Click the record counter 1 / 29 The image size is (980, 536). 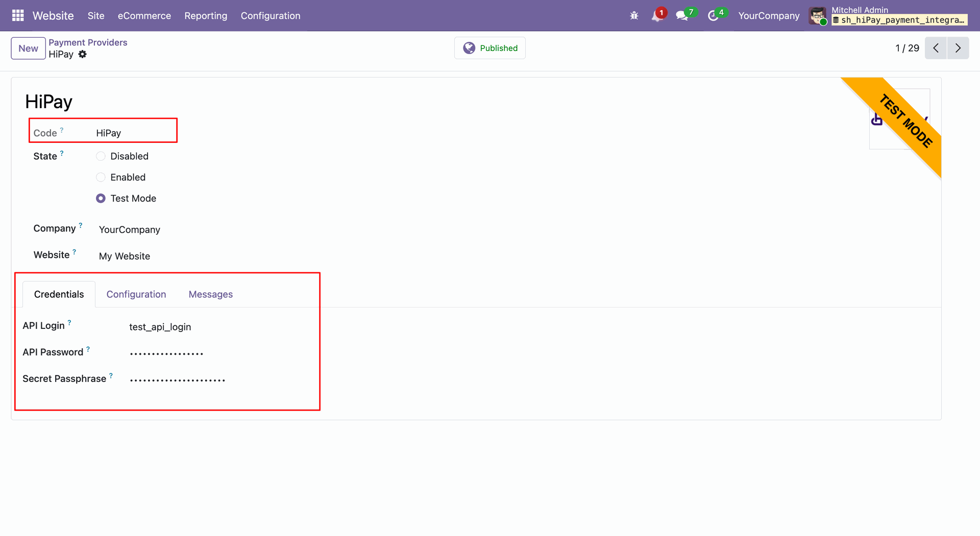click(907, 48)
